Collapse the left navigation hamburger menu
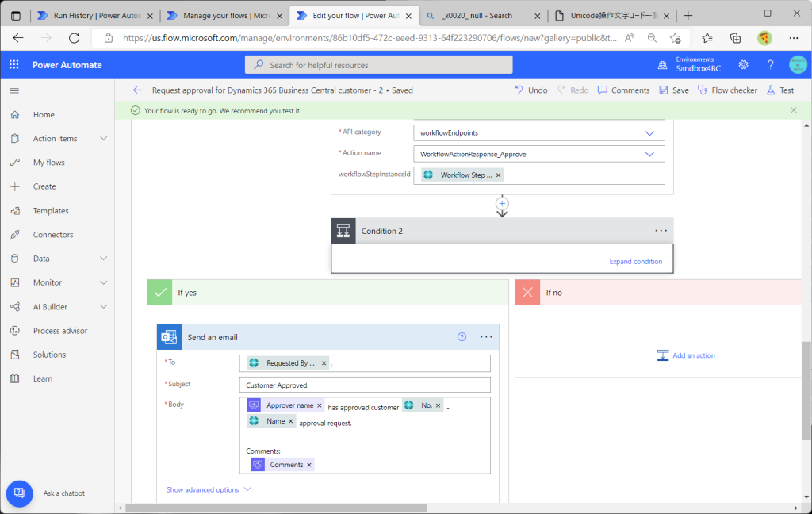The image size is (812, 514). 14,90
